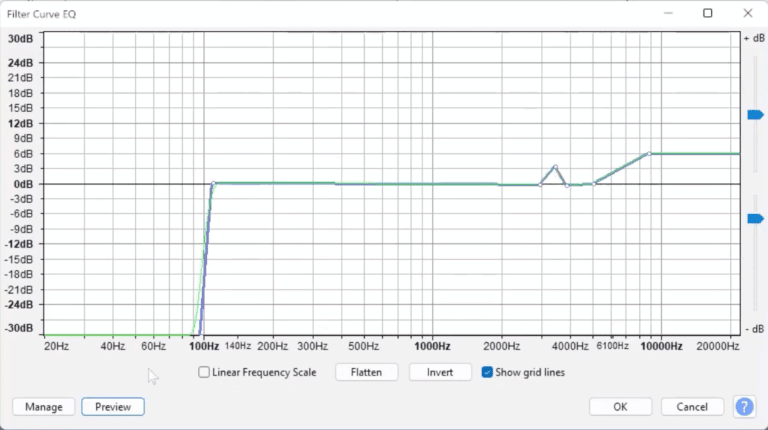
Task: Select the curve point at 0dB near 100Hz
Action: tap(213, 184)
